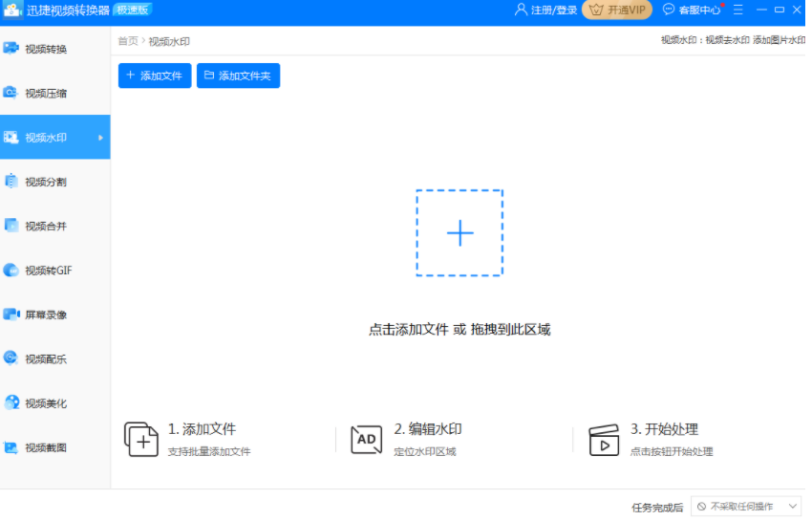The width and height of the screenshot is (812, 521).
Task: Click the VIP crown icon
Action: pos(596,10)
